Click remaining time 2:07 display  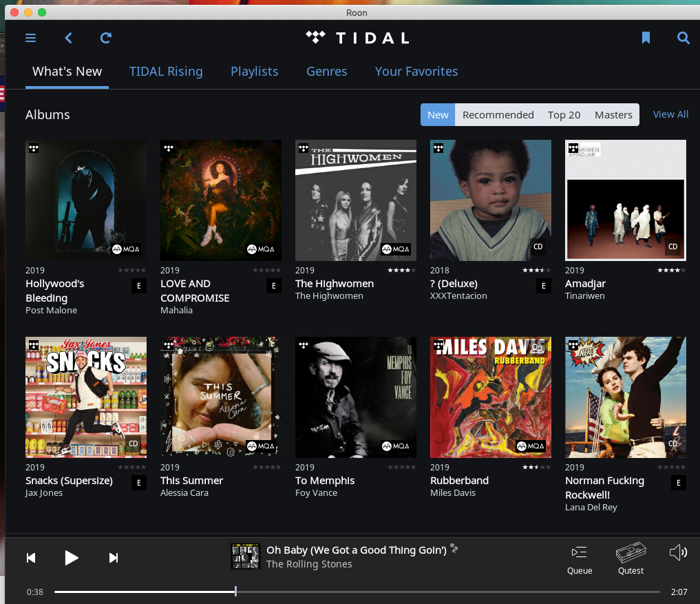point(679,592)
